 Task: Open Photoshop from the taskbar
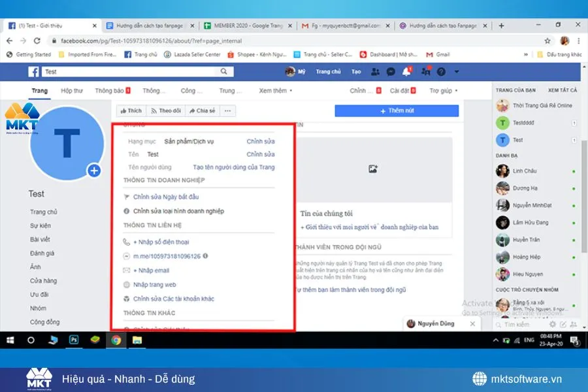[75, 340]
